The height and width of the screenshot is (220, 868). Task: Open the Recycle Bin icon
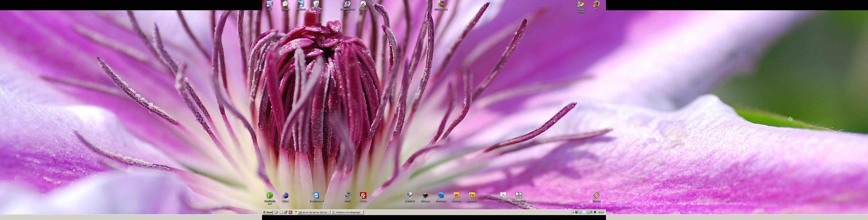pos(316,5)
